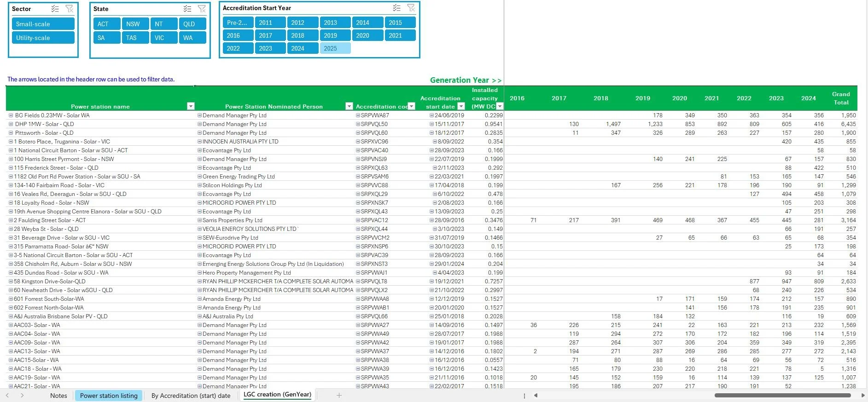868x402 pixels.
Task: Select LGC creation (GenYear) sheet tab
Action: tap(277, 395)
